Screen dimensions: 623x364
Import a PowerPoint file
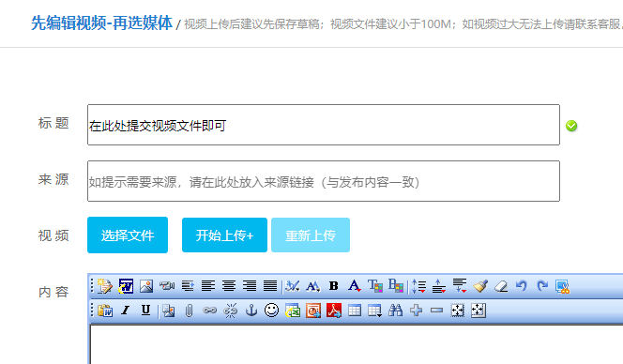click(x=313, y=311)
